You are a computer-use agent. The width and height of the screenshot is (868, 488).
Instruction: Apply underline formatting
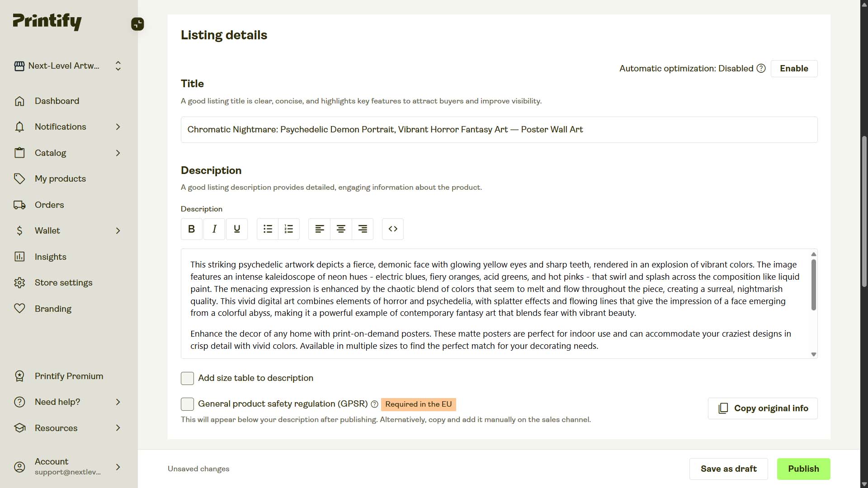click(x=237, y=229)
